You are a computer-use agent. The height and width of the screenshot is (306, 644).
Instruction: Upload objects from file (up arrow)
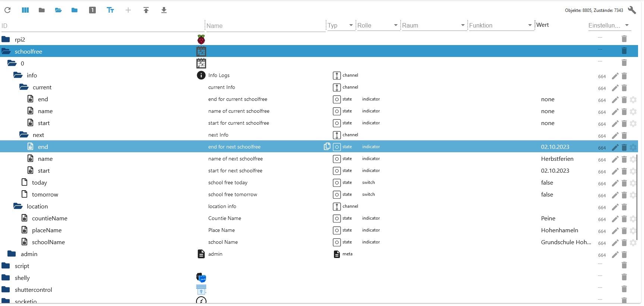146,10
